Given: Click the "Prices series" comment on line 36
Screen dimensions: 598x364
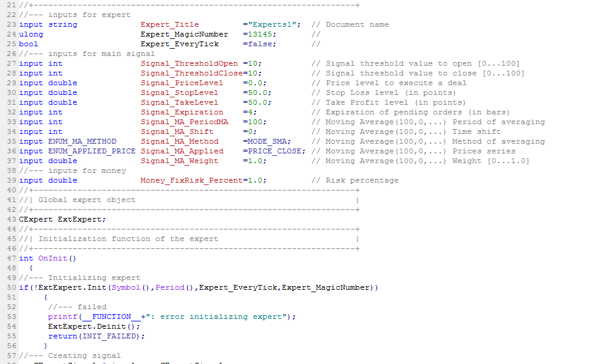Looking at the screenshot, I should [x=484, y=152].
